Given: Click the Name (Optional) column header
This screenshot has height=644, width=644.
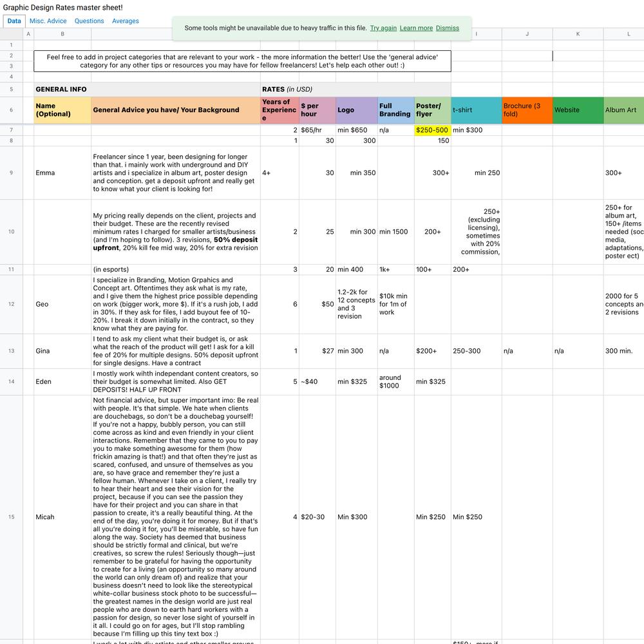Looking at the screenshot, I should point(62,110).
